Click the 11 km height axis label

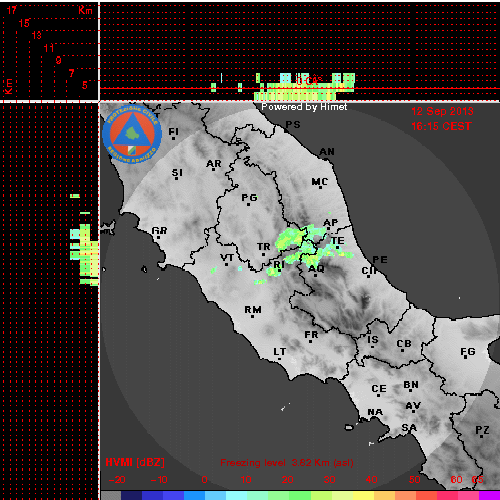[x=49, y=48]
